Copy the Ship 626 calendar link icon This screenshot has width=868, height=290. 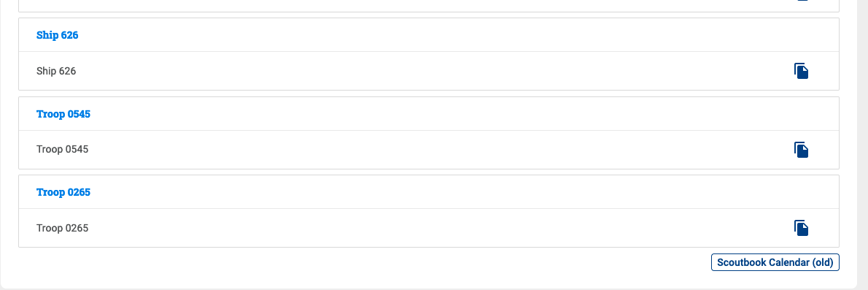pos(801,71)
